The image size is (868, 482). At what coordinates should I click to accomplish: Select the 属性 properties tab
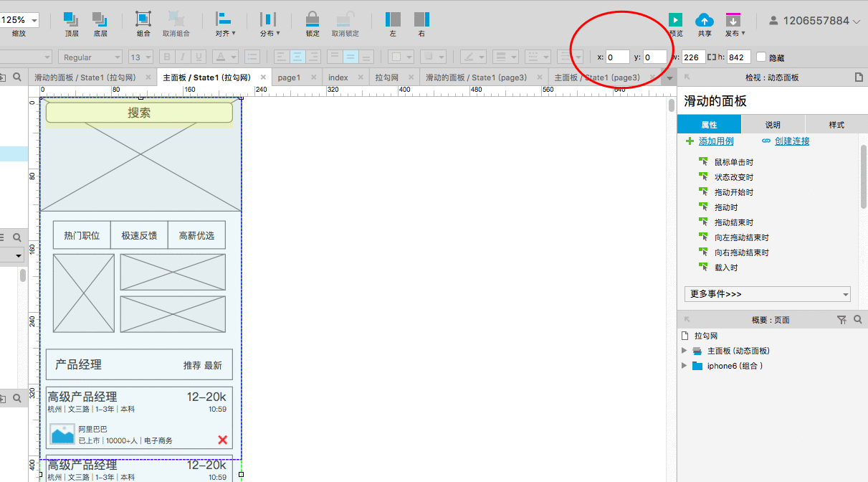(x=709, y=125)
